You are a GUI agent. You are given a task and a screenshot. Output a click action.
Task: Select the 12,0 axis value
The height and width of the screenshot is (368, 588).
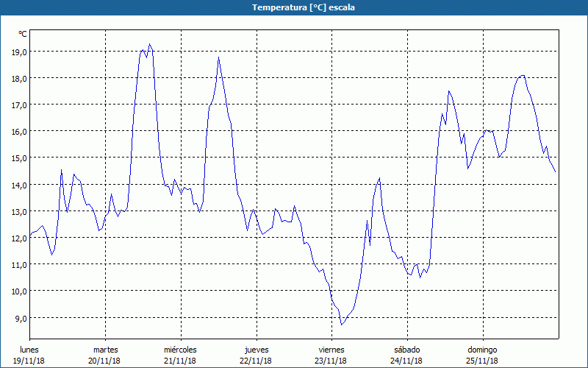coord(20,238)
